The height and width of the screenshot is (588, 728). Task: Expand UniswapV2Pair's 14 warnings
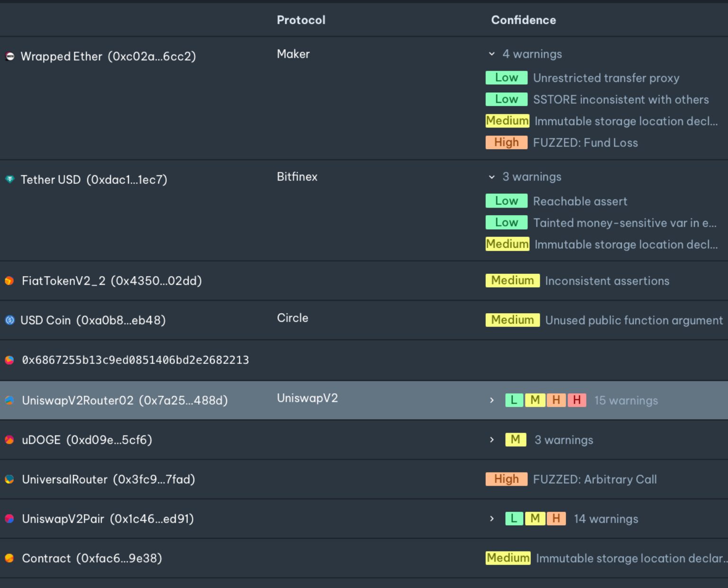pos(491,519)
